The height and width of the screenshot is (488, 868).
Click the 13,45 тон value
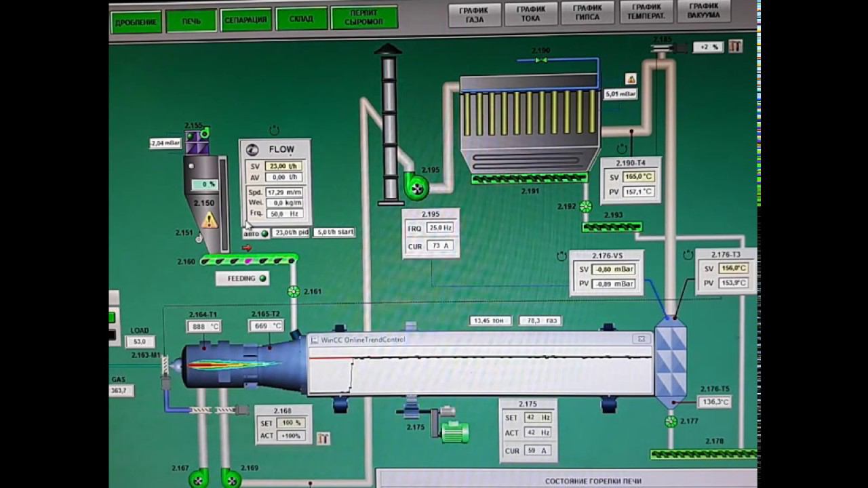[490, 321]
